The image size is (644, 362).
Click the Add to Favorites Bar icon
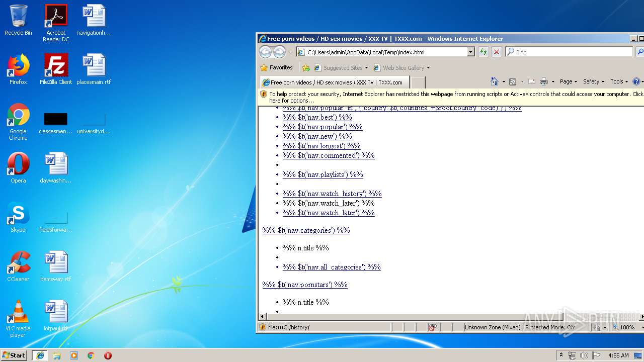click(305, 67)
